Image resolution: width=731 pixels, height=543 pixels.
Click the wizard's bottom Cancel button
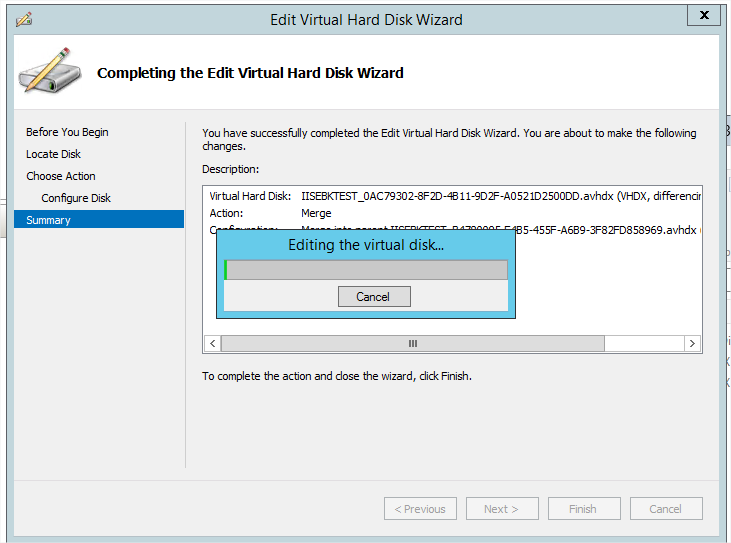coord(665,509)
